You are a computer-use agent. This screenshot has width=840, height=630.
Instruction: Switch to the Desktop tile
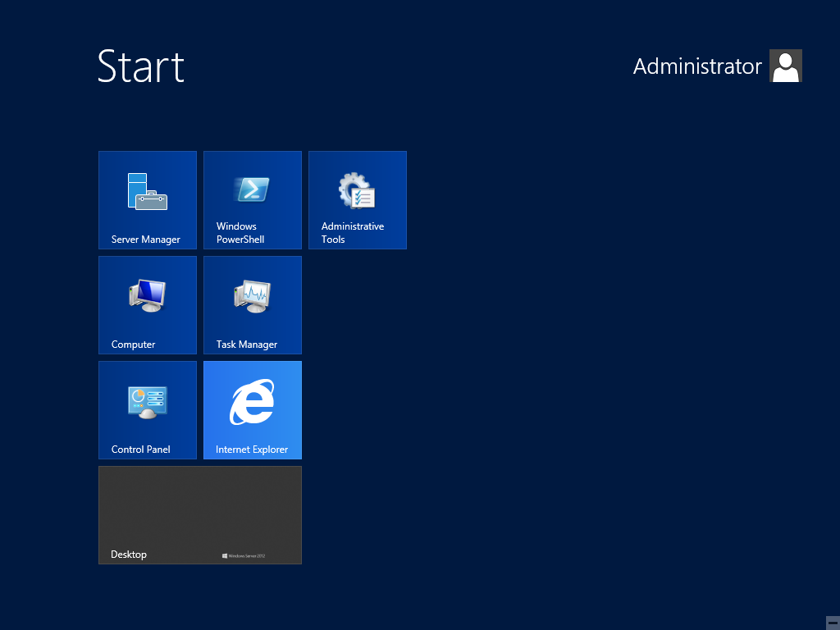pyautogui.click(x=200, y=515)
